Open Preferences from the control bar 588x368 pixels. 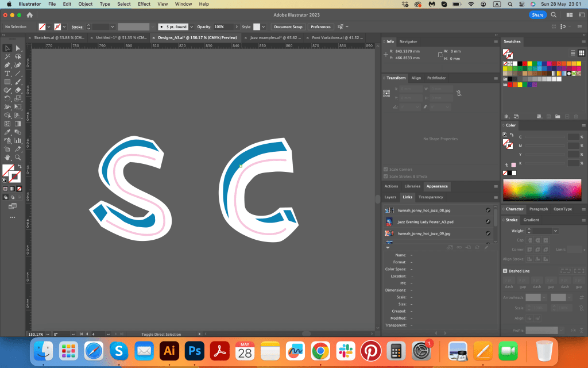(x=320, y=27)
